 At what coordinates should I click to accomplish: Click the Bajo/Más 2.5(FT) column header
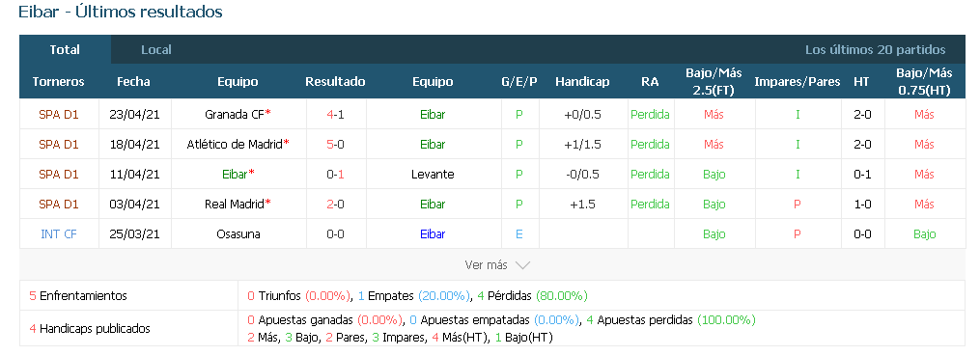point(714,81)
